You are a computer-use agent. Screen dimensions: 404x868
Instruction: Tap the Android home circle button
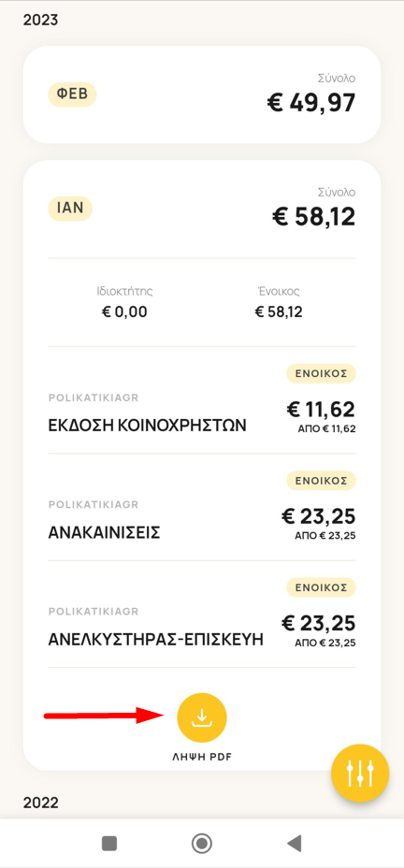[202, 844]
